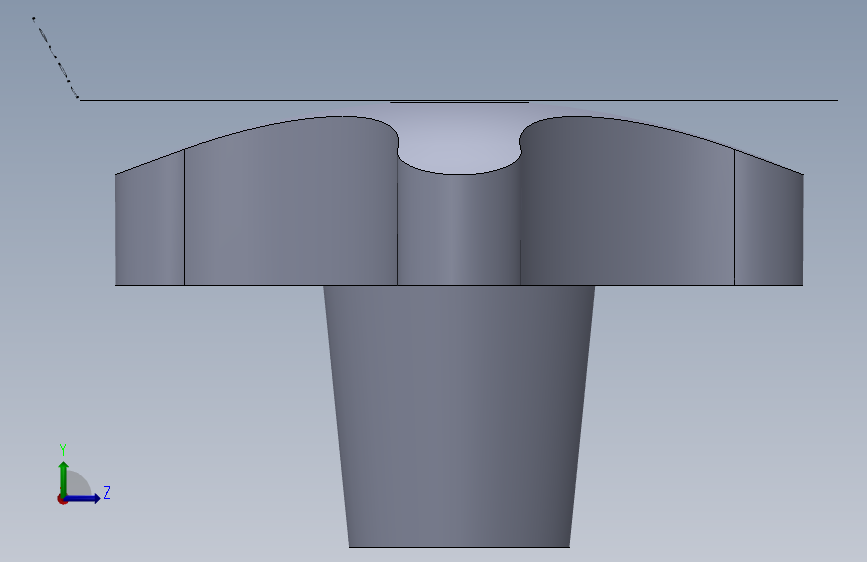Click the green Y axis arrow of the triad

tap(63, 478)
